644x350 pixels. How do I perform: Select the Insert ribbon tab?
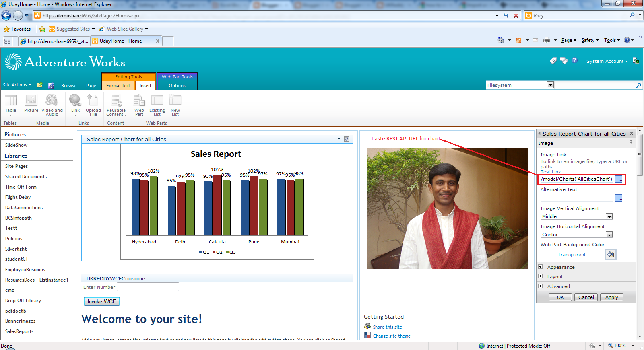145,86
